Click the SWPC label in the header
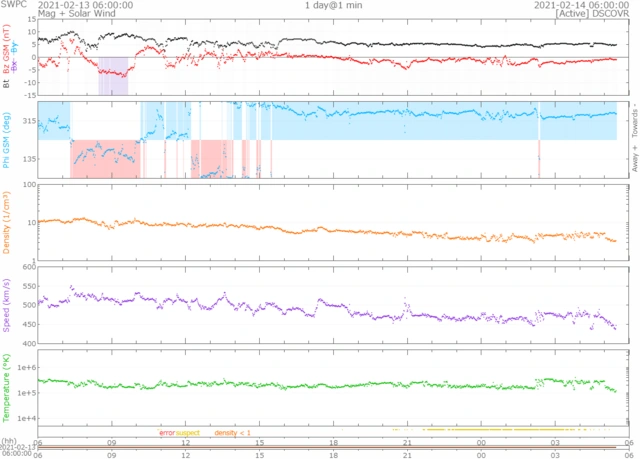The image size is (640, 459). point(13,4)
